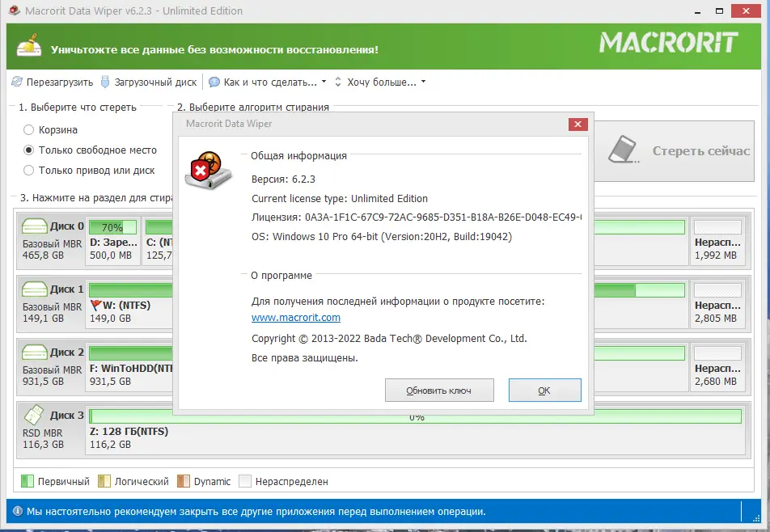Click the Copyright 2013-2022 Bada Tech text
Screen dimensions: 770x532
[x=389, y=339]
